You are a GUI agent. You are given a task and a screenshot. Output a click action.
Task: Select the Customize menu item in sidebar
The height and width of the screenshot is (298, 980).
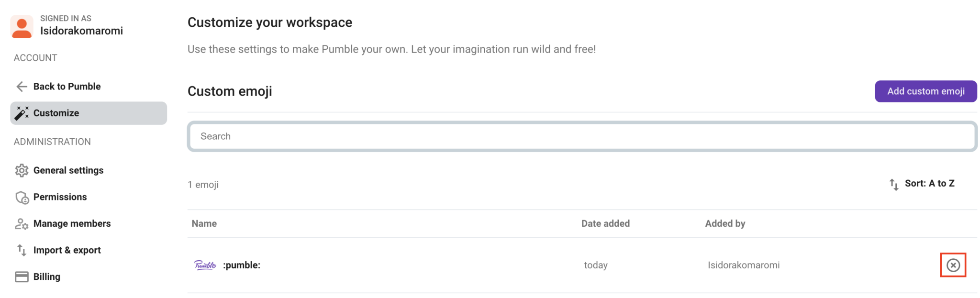point(56,113)
